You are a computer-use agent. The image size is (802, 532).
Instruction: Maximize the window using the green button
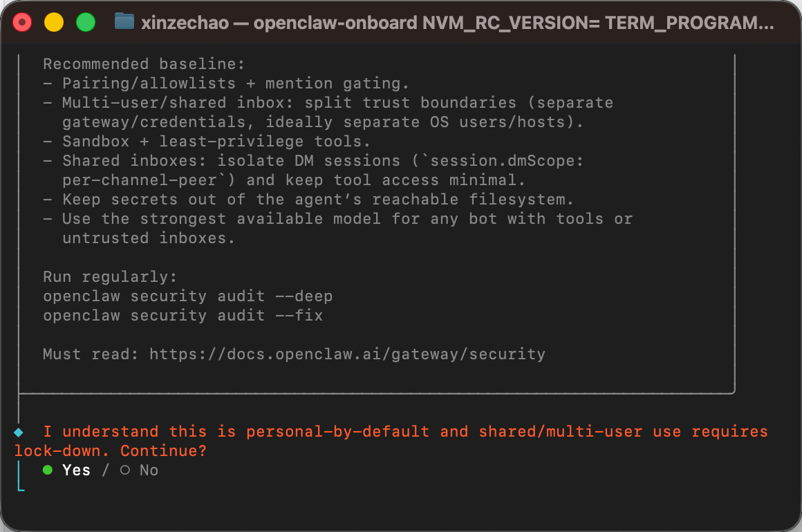point(86,23)
